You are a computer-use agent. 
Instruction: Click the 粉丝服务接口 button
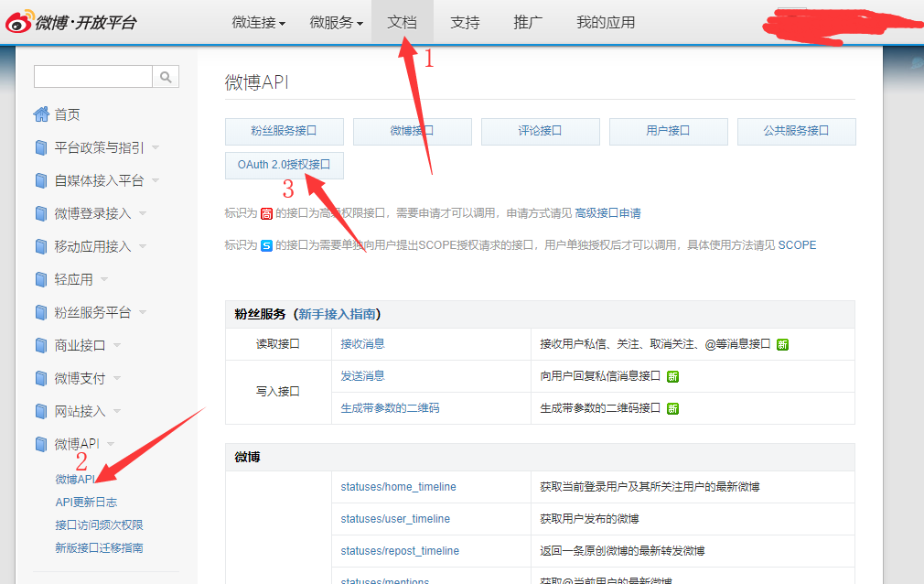[284, 132]
